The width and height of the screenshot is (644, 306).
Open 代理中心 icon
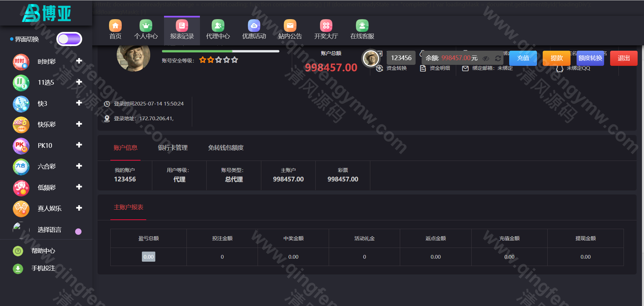point(218,26)
